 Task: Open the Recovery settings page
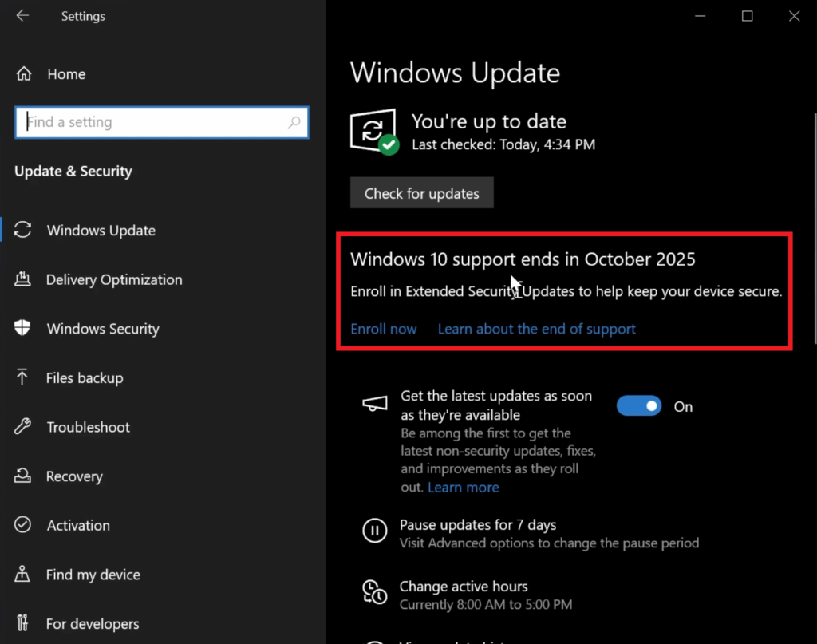(x=74, y=476)
